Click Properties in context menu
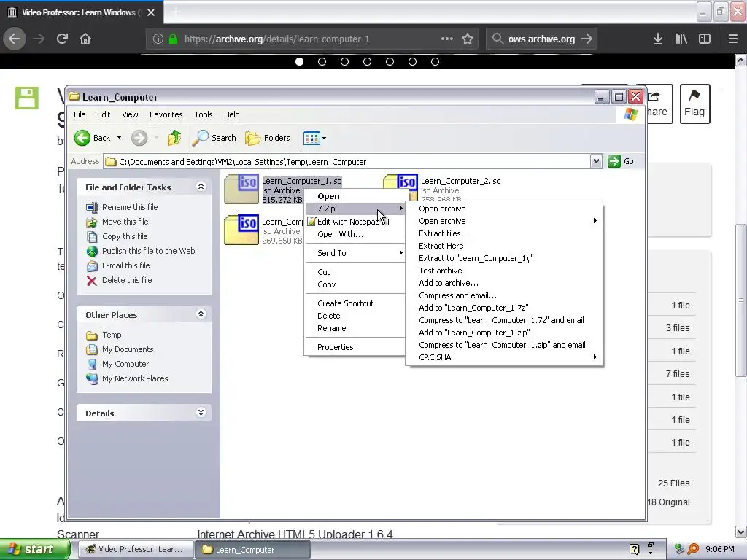Image resolution: width=747 pixels, height=560 pixels. pyautogui.click(x=355, y=347)
